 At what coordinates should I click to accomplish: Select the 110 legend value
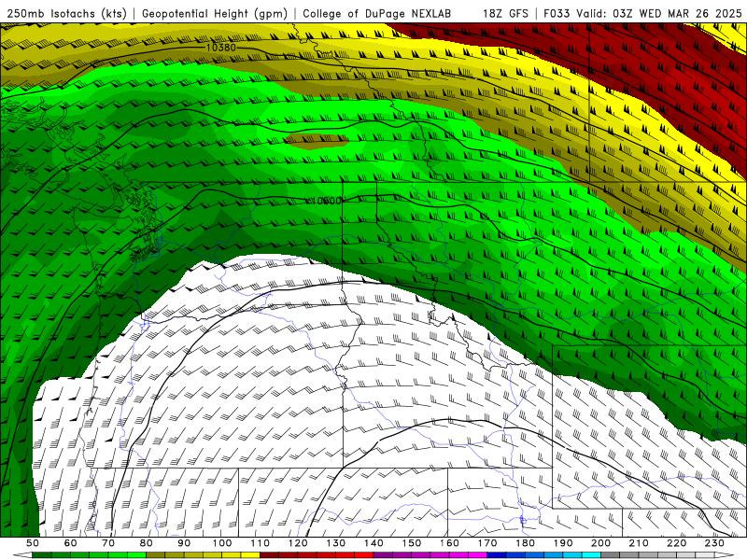point(261,543)
